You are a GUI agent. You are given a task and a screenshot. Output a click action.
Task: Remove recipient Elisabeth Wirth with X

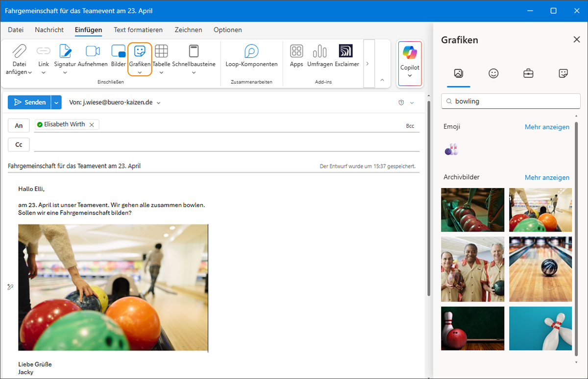pos(92,124)
